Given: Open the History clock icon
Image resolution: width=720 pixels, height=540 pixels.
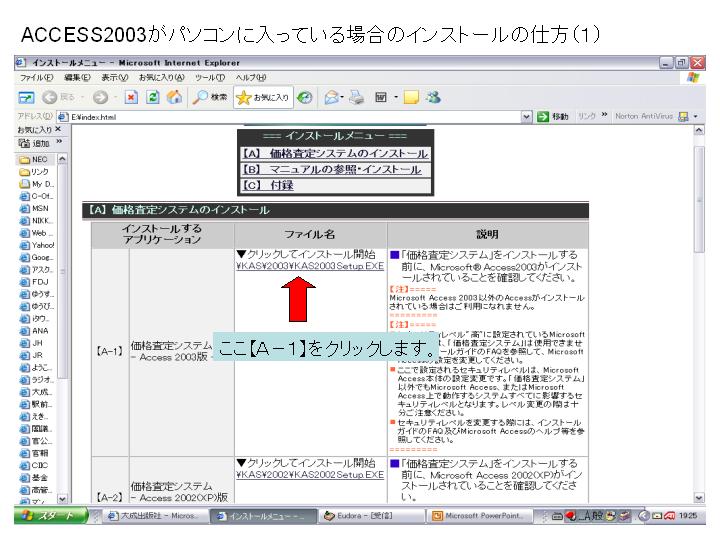Looking at the screenshot, I should coord(304,97).
